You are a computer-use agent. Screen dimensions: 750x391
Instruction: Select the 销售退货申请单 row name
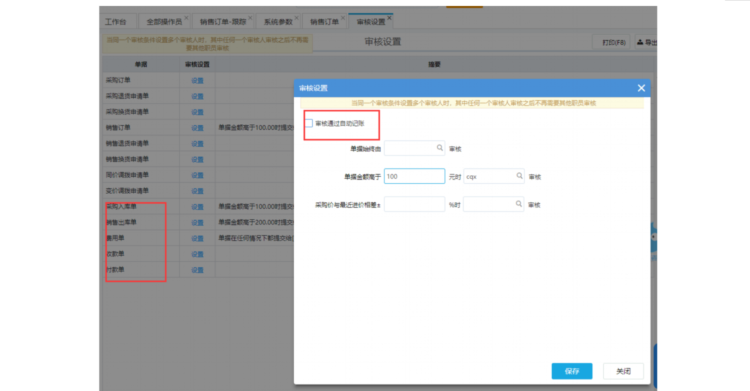click(x=127, y=143)
